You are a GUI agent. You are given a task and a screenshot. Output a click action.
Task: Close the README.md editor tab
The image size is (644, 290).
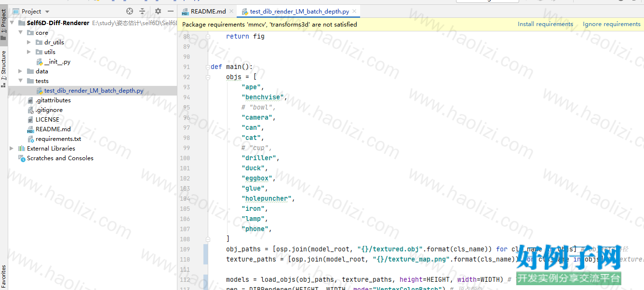coord(232,12)
